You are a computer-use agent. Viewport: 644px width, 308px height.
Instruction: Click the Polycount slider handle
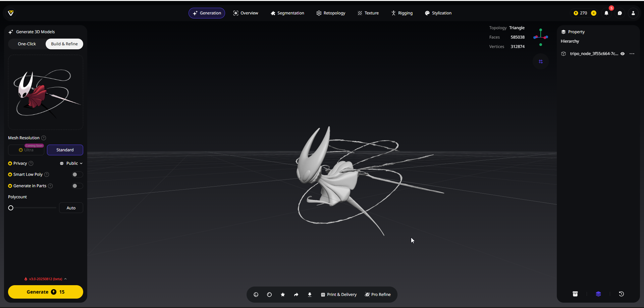11,208
